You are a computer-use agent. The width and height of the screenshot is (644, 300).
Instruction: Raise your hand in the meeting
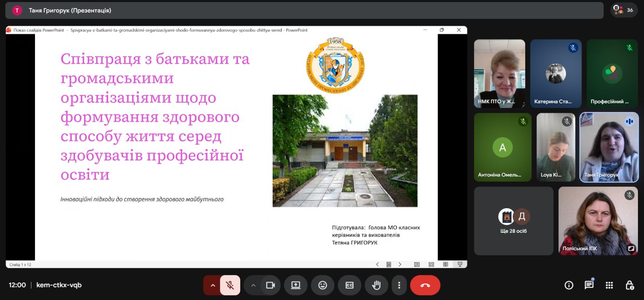[376, 285]
